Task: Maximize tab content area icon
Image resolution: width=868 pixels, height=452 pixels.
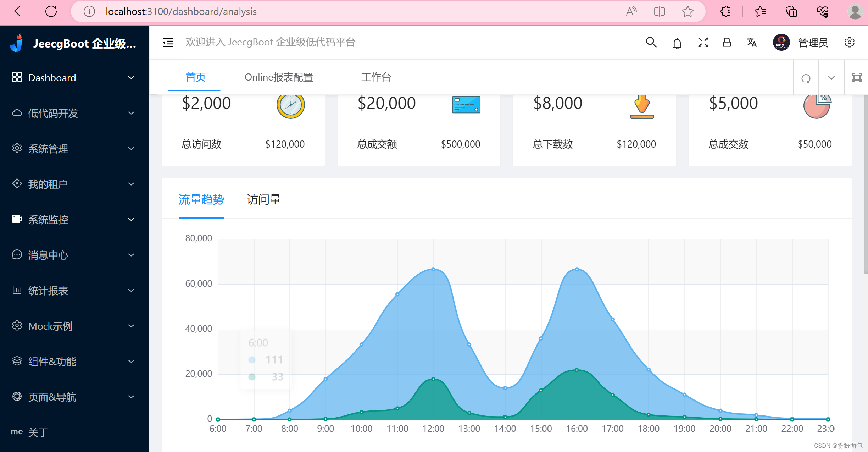Action: point(857,78)
